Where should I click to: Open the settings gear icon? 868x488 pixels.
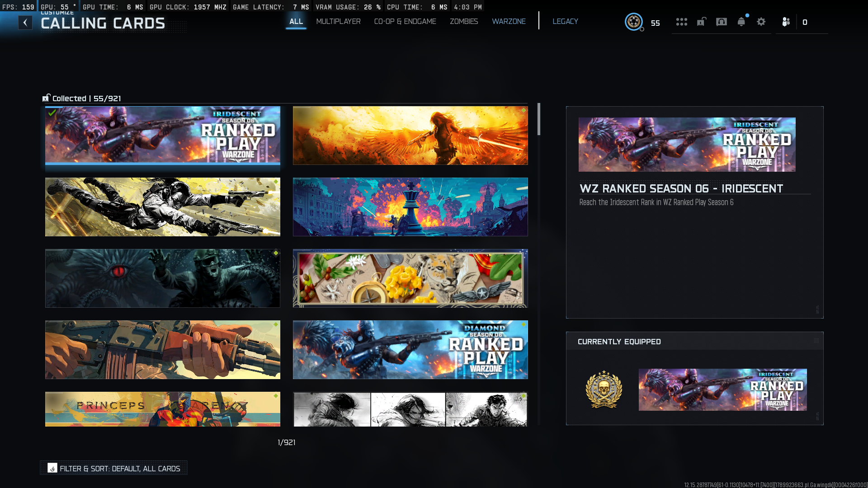click(x=761, y=22)
